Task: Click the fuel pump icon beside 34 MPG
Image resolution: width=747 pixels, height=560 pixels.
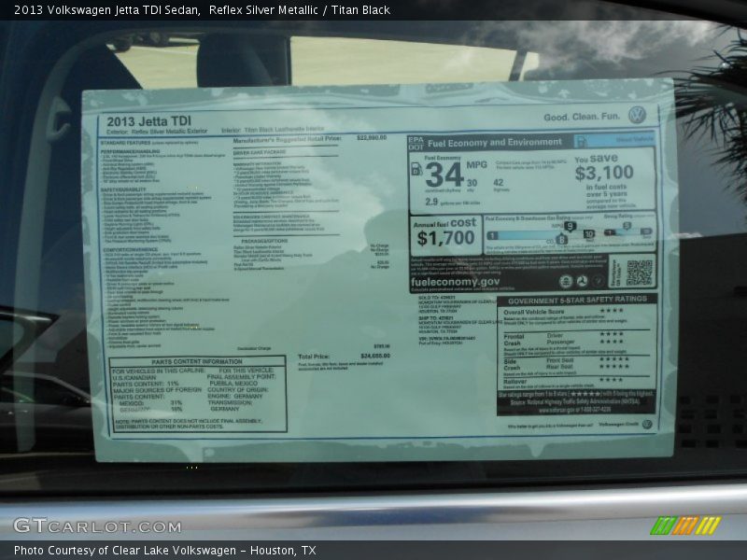Action: point(416,169)
